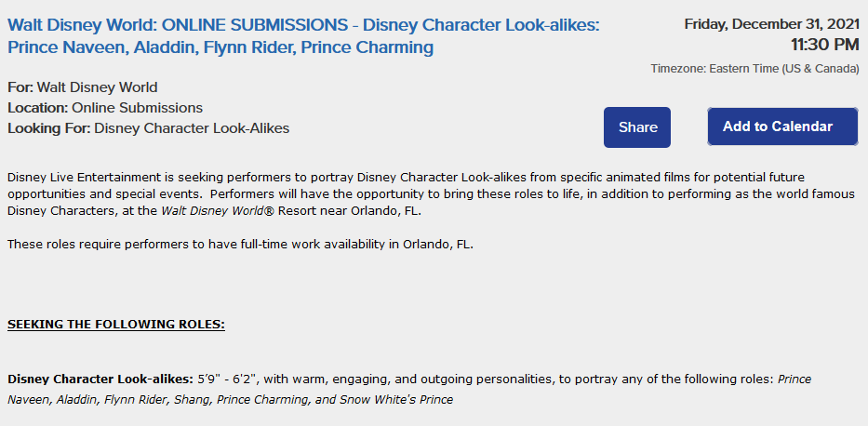Click the 'Looking For' Disney Character Look-Alikes line
The height and width of the screenshot is (426, 868).
(148, 128)
